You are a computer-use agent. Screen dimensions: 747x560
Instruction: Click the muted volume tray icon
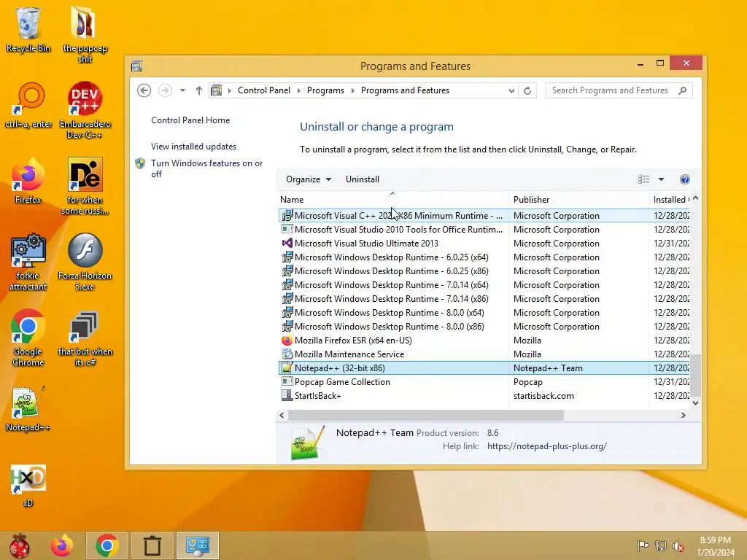678,545
